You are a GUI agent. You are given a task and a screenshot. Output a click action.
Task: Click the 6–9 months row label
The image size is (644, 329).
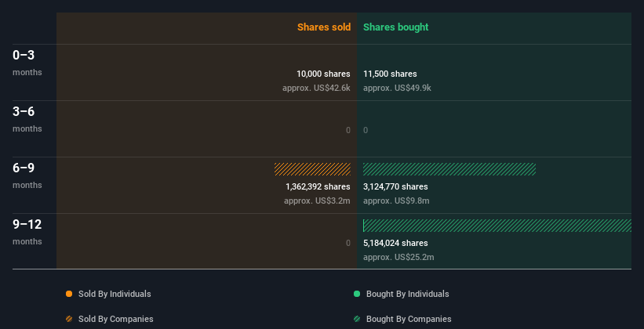pyautogui.click(x=27, y=175)
